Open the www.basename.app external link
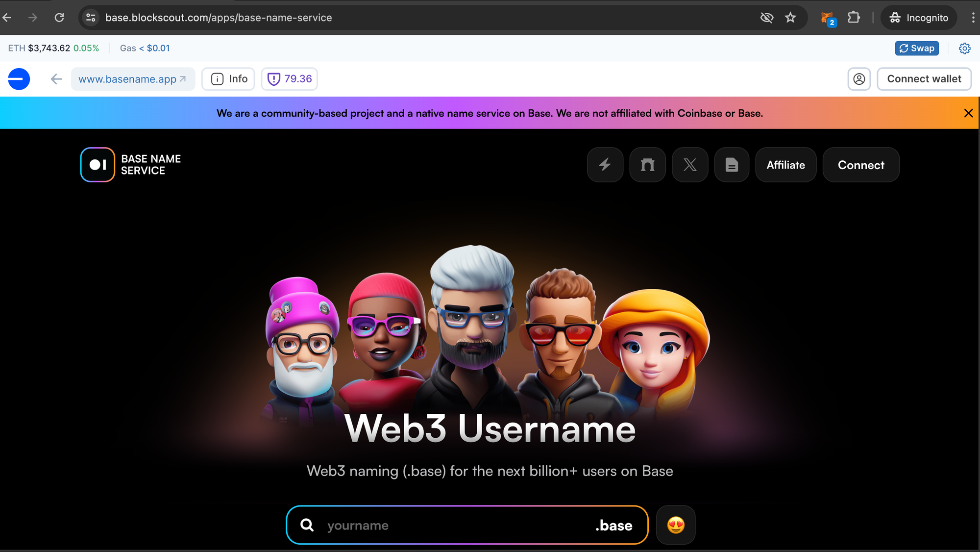 tap(132, 79)
